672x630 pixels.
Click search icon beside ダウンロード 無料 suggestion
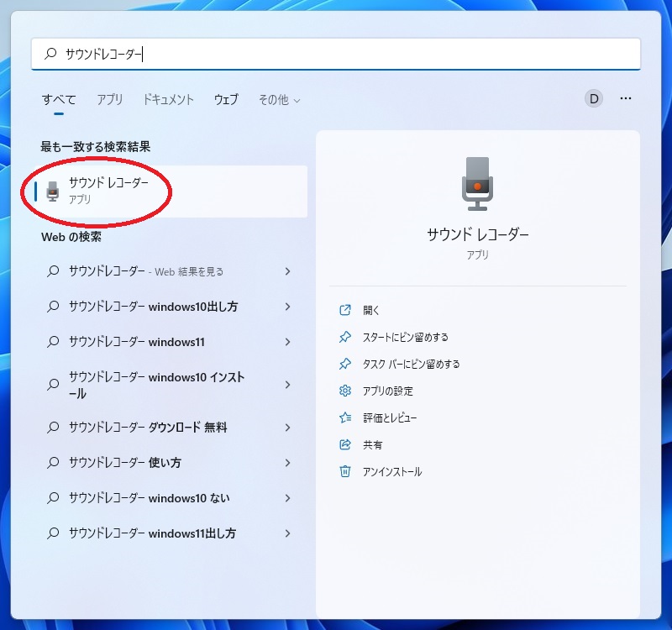[53, 428]
